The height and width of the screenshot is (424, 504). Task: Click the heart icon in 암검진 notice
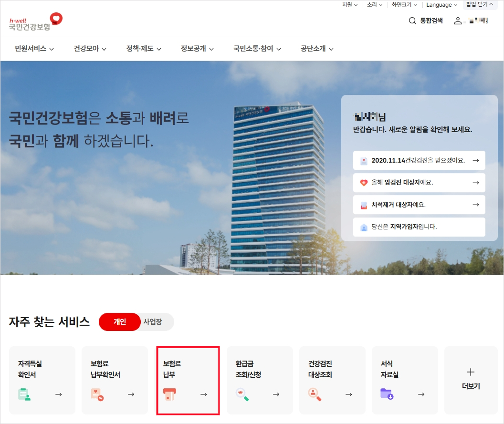point(364,183)
